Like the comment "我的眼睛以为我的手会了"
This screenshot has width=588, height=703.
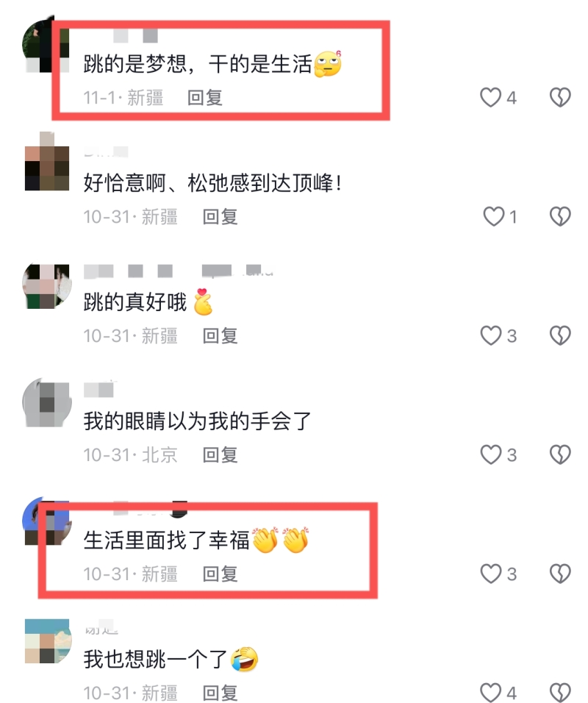click(x=490, y=454)
